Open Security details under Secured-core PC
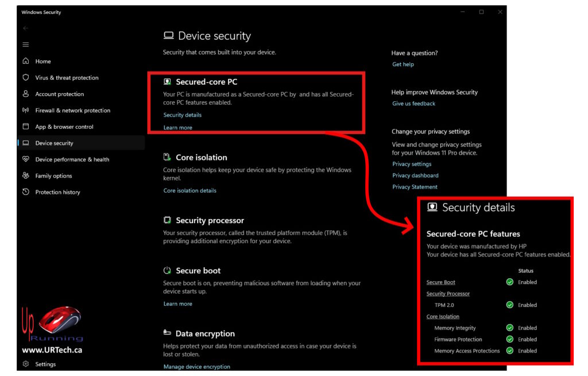588x376 pixels. (182, 114)
